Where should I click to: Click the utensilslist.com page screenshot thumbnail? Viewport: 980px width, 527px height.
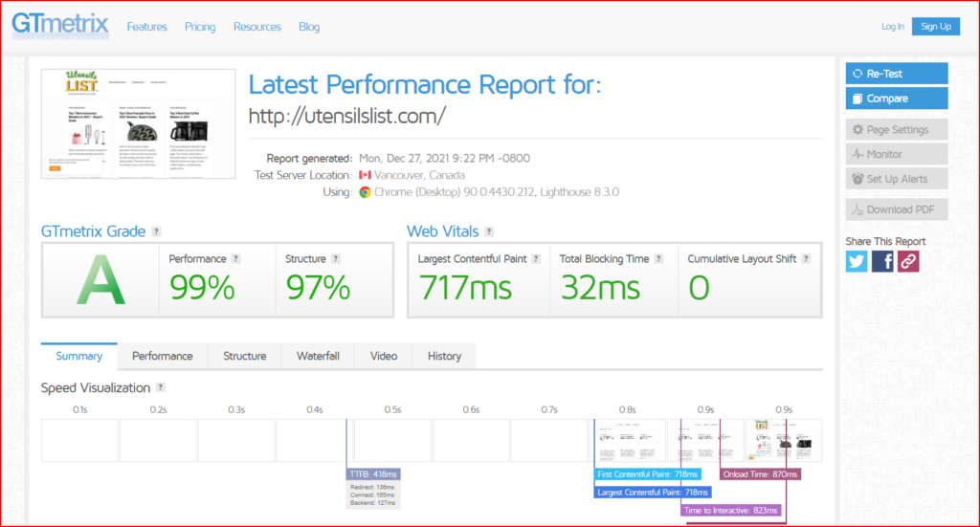point(138,123)
